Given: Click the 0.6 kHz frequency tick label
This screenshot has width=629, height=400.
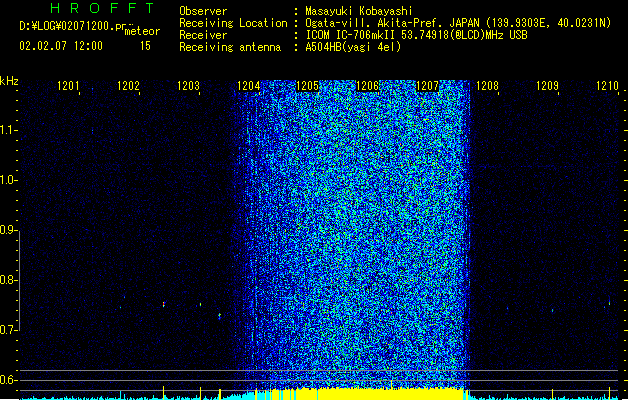Looking at the screenshot, I should [x=8, y=380].
